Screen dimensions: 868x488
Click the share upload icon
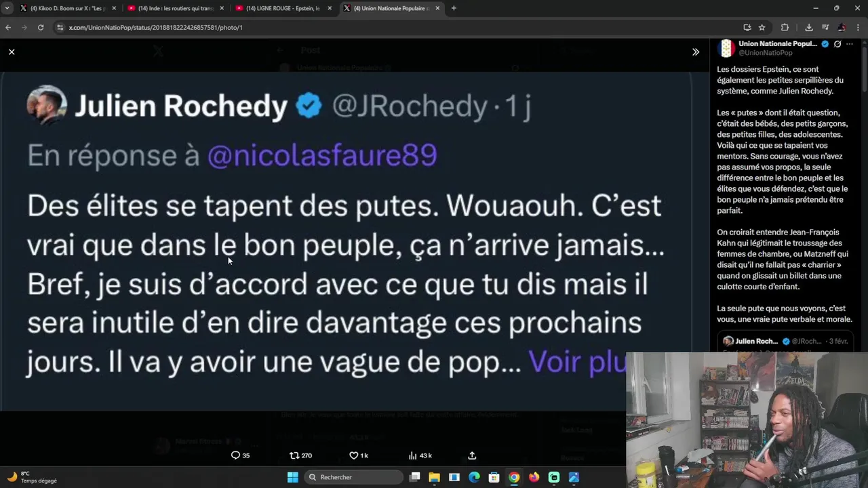tap(472, 455)
